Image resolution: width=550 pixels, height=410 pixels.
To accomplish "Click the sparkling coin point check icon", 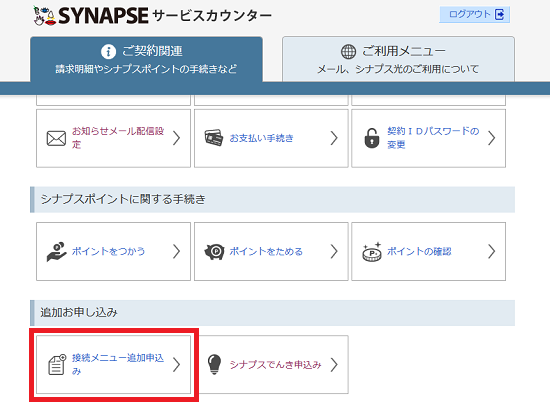I will (372, 252).
